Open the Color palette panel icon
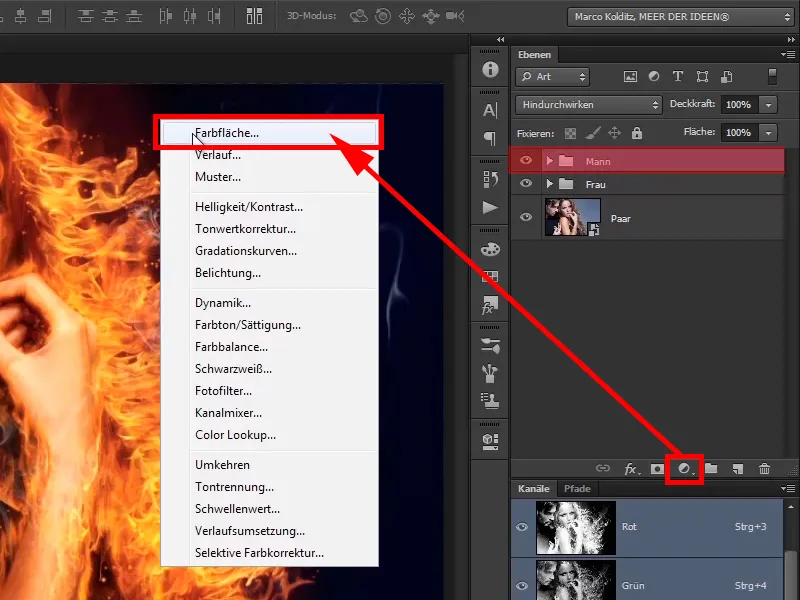This screenshot has width=800, height=600. coord(490,249)
